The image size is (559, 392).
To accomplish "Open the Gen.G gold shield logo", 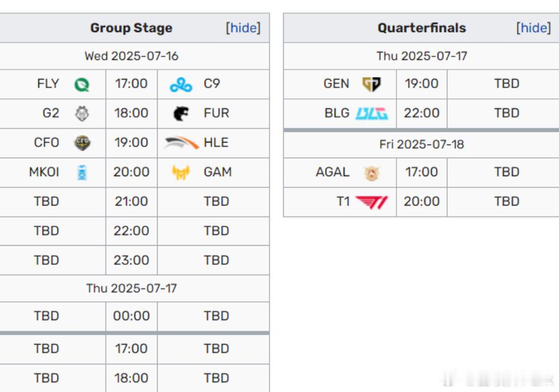I will click(x=371, y=85).
